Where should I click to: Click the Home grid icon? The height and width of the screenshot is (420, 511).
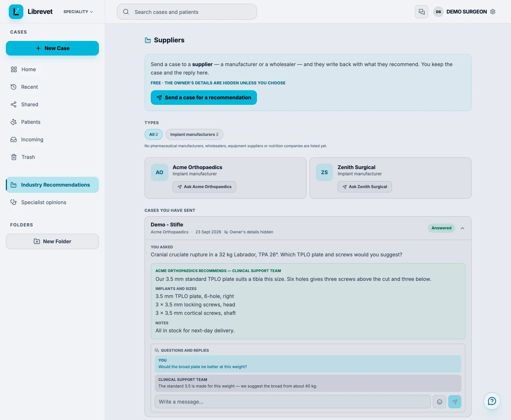[14, 69]
